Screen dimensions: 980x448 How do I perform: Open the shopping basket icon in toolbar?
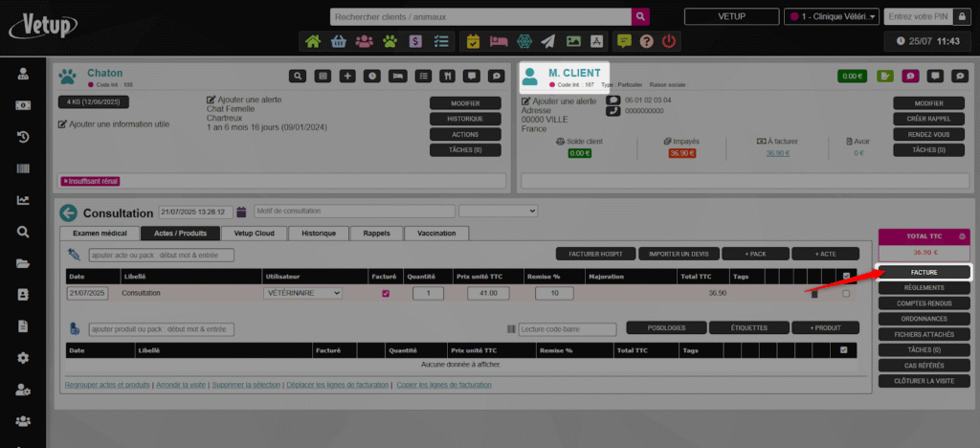pos(339,41)
